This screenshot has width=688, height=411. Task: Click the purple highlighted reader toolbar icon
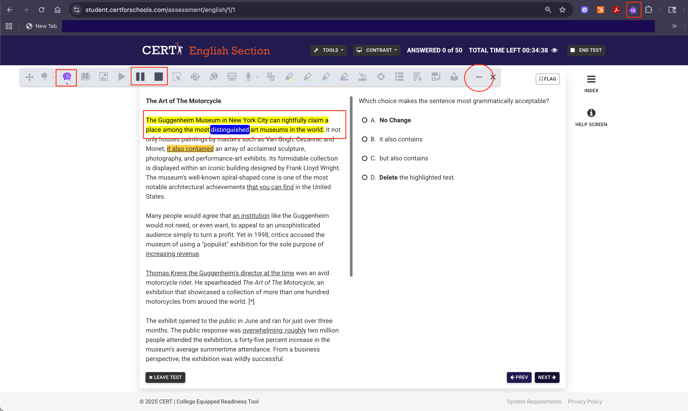pos(67,77)
